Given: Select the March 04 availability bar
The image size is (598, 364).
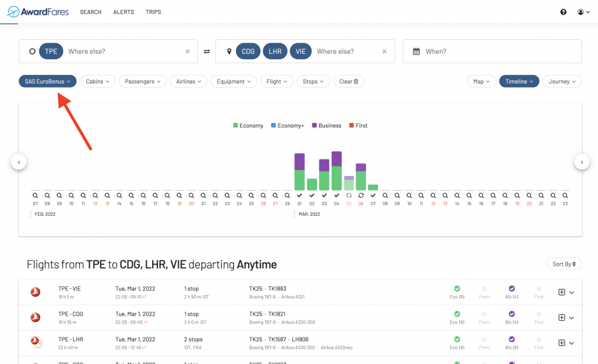Looking at the screenshot, I should [x=337, y=171].
